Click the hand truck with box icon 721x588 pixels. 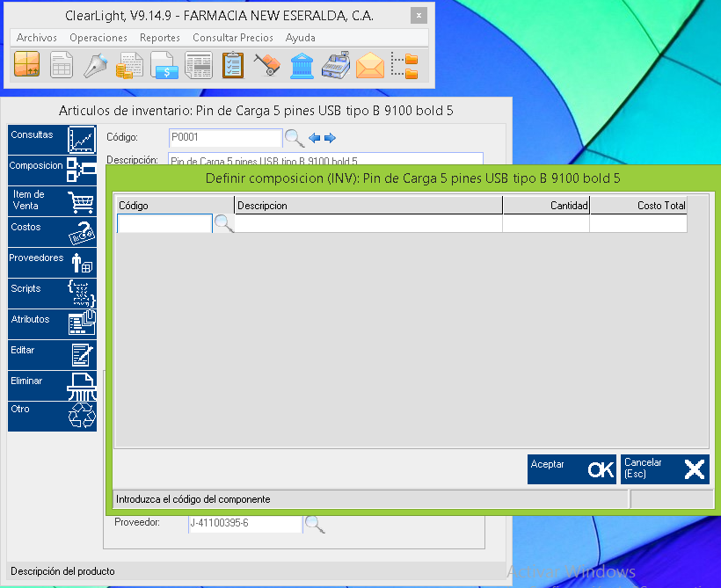tap(266, 66)
